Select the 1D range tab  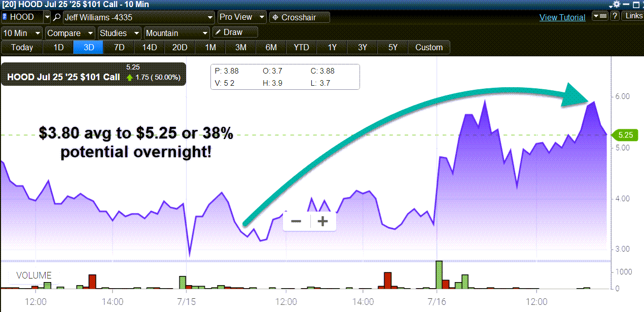pyautogui.click(x=59, y=48)
